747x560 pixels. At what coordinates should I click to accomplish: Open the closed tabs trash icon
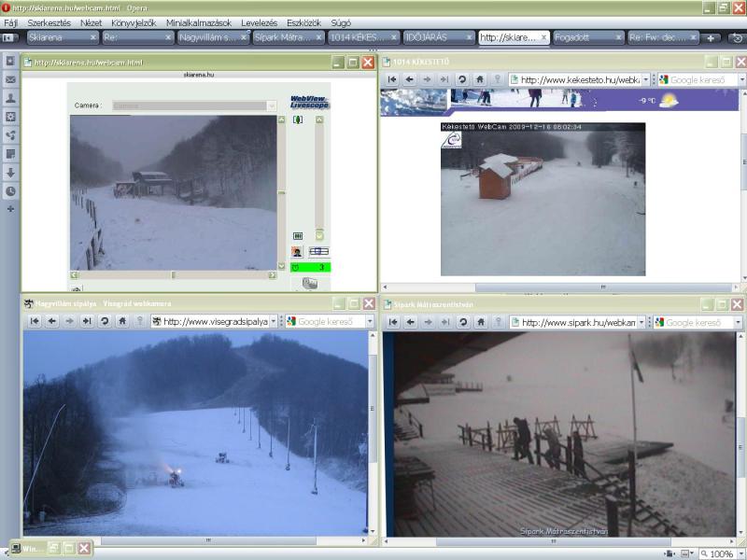736,38
